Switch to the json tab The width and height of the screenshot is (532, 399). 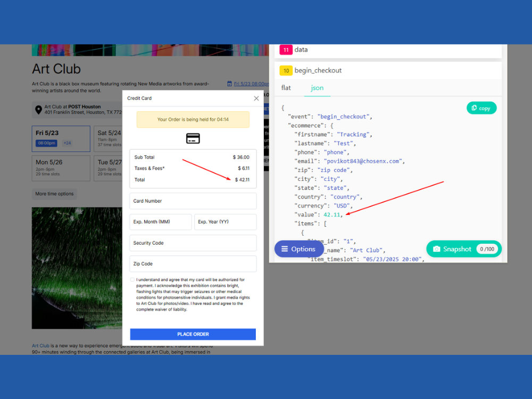click(317, 88)
